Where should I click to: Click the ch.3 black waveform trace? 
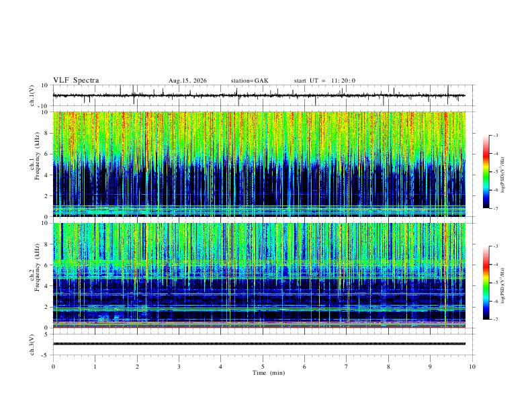[x=259, y=344]
